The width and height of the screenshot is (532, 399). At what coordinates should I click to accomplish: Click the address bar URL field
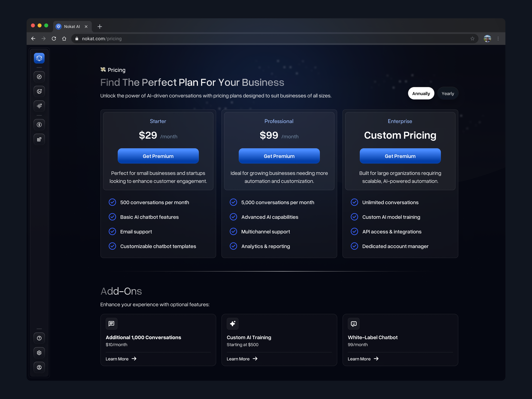tap(265, 39)
